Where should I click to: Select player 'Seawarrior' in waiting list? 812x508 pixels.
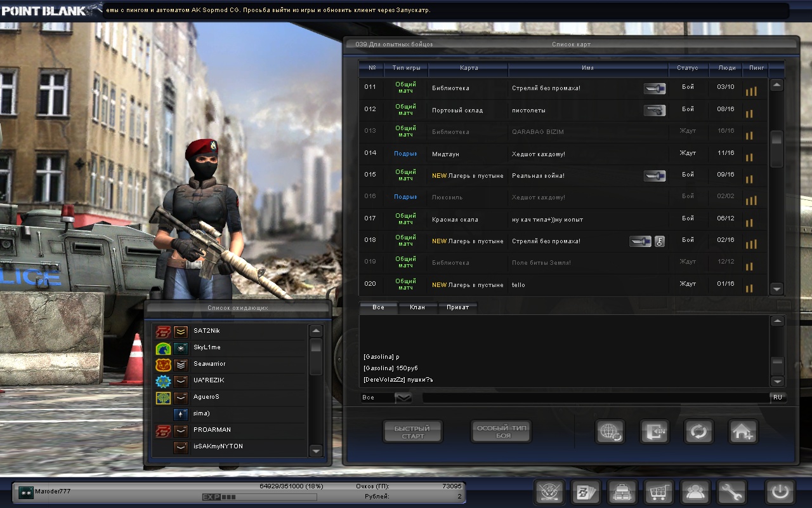tap(231, 364)
